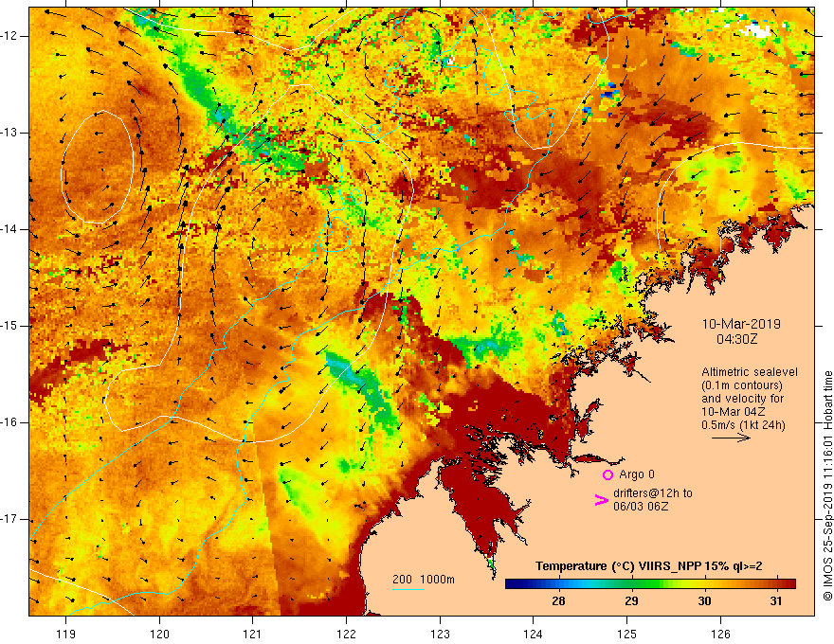The image size is (834, 644).
Task: Click the 'Altimetric sealevel' caption text
Action: pos(750,372)
